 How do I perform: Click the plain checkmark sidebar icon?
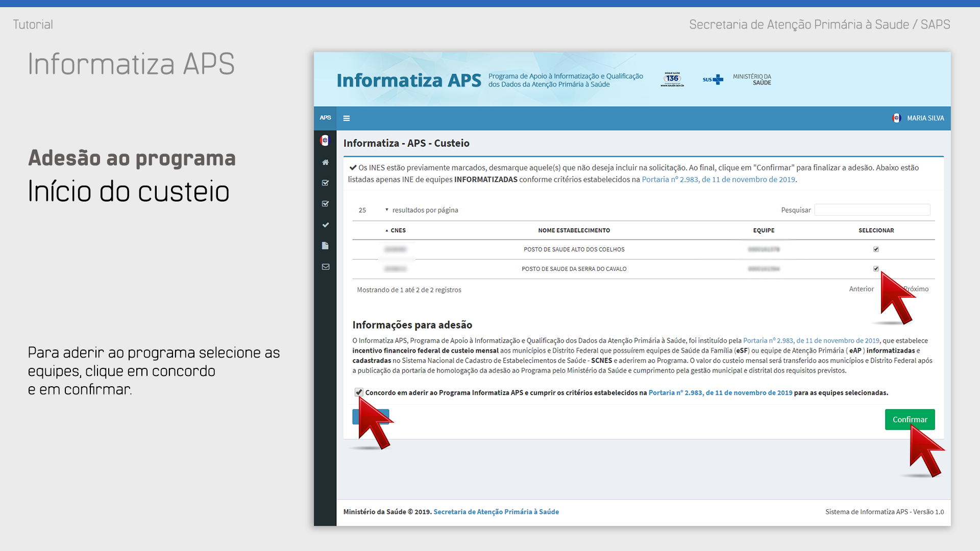[325, 225]
